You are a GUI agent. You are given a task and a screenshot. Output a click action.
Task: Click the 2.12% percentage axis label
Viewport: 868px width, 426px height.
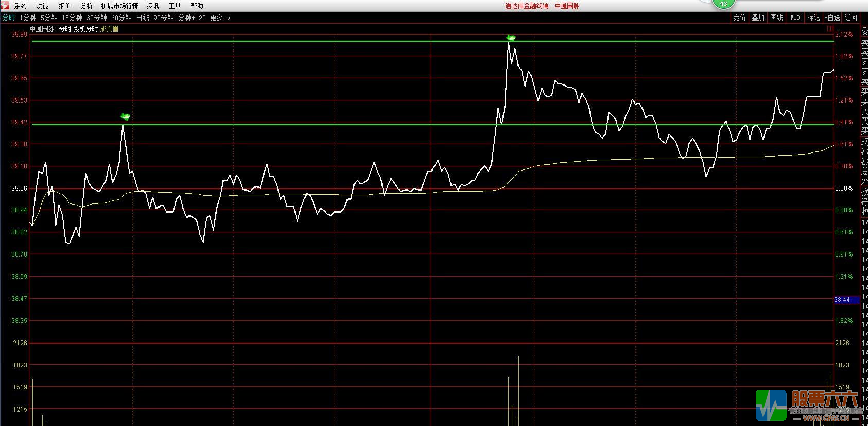844,34
